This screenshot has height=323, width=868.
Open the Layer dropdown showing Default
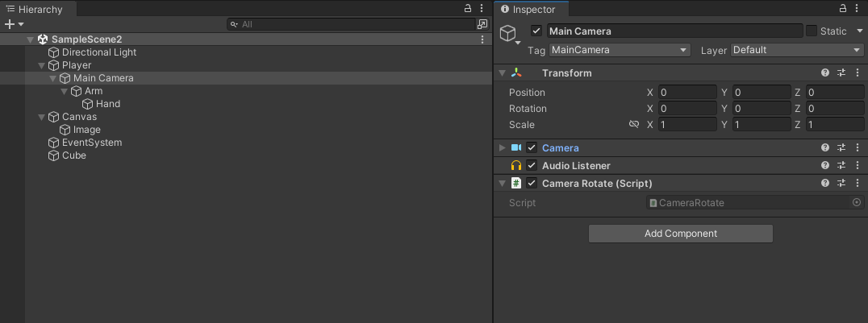tap(797, 50)
